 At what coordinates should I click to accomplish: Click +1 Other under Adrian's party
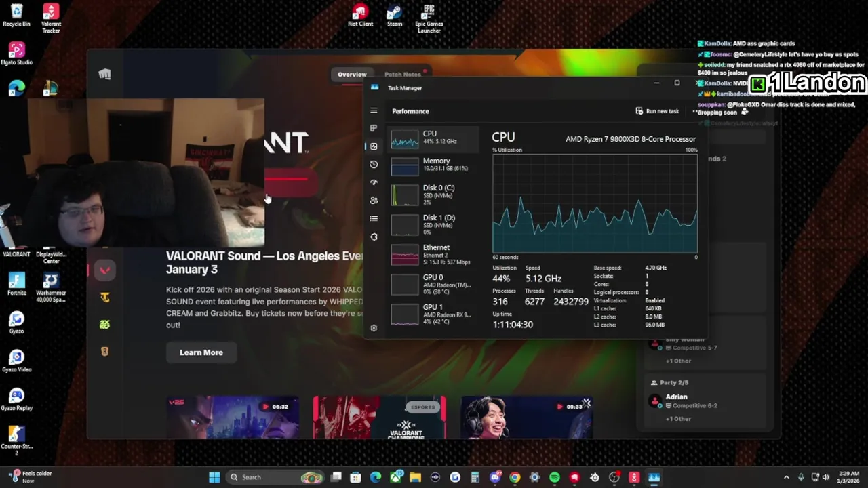678,419
